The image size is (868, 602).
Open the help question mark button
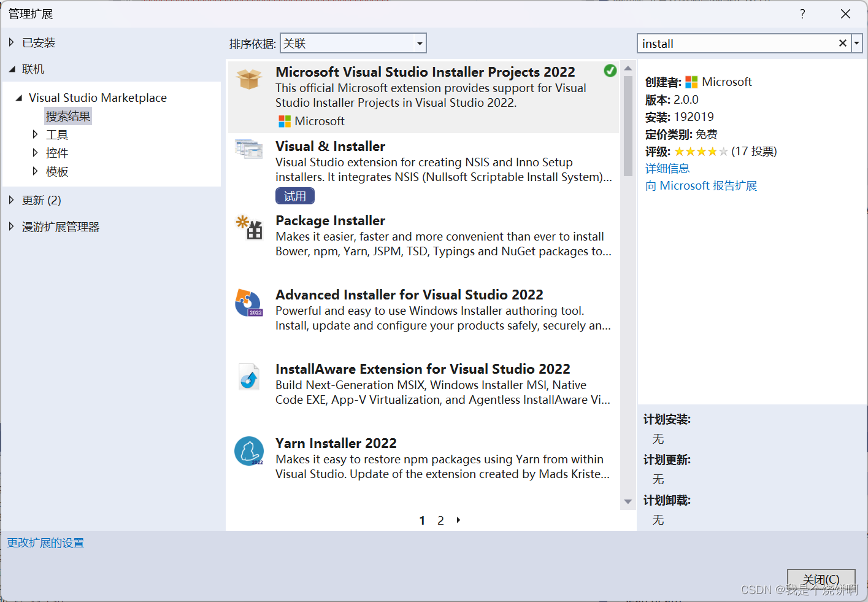[x=802, y=14]
